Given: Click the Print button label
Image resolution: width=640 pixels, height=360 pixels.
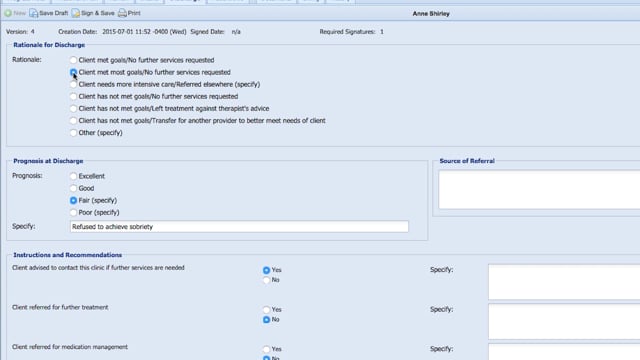Looking at the screenshot, I should tap(134, 13).
